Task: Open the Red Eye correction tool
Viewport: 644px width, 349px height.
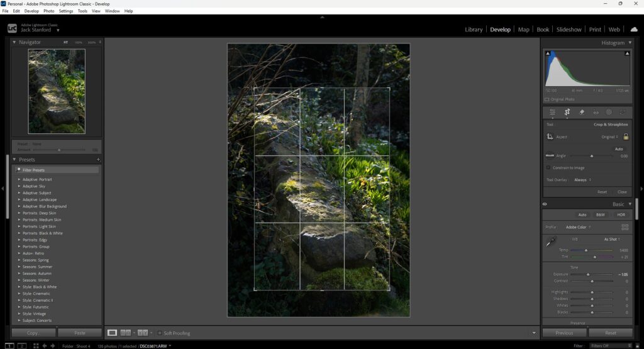Action: point(596,112)
